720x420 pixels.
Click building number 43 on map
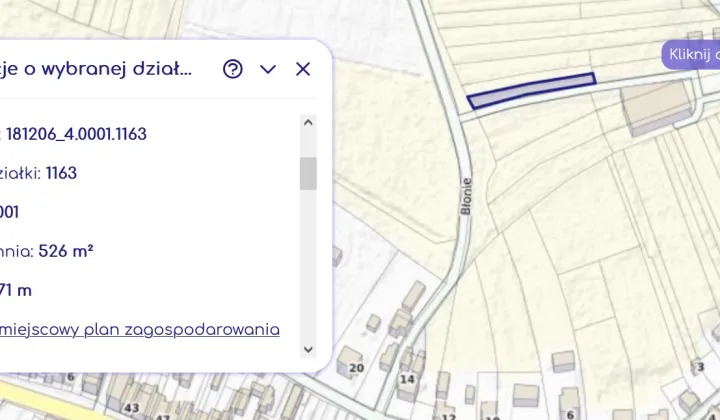pyautogui.click(x=132, y=407)
